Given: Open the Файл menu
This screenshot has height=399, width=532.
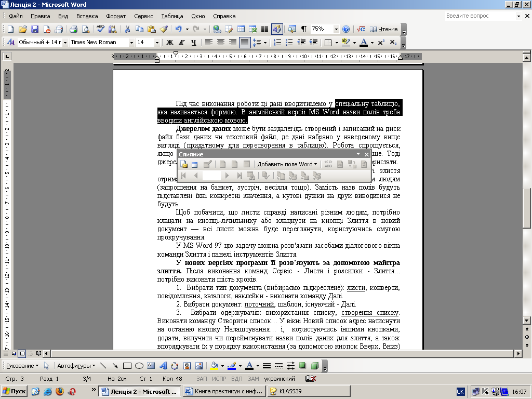Looking at the screenshot, I should [16, 16].
